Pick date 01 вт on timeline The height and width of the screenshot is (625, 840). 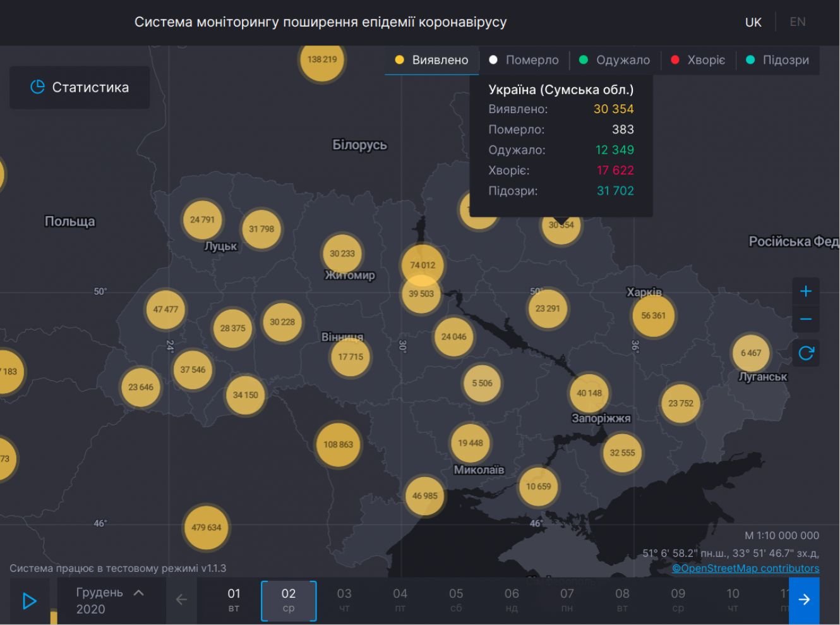point(234,600)
